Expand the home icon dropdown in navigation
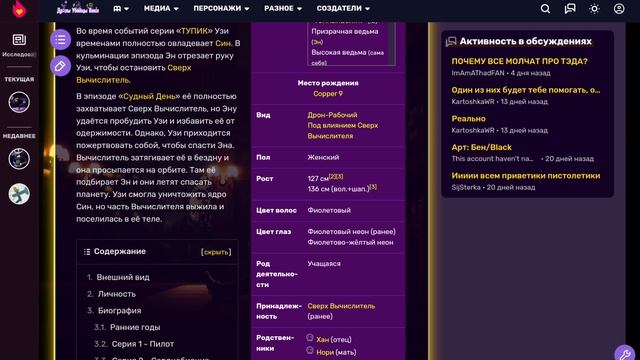Viewport: 640px width, 360px height. (x=121, y=9)
